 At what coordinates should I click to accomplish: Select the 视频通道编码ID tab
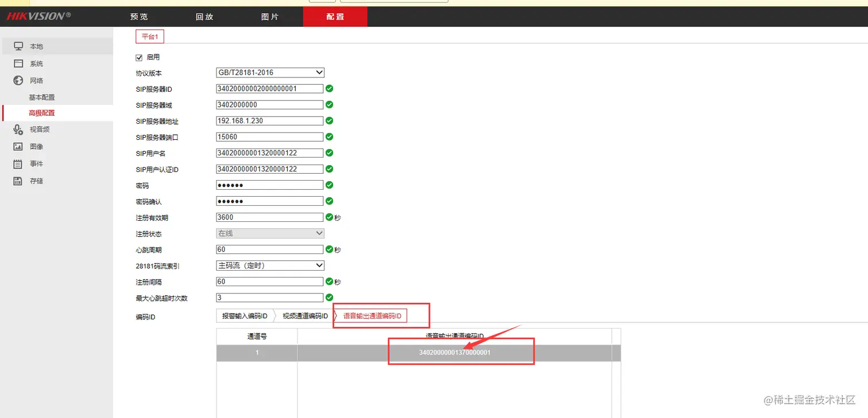(x=305, y=316)
